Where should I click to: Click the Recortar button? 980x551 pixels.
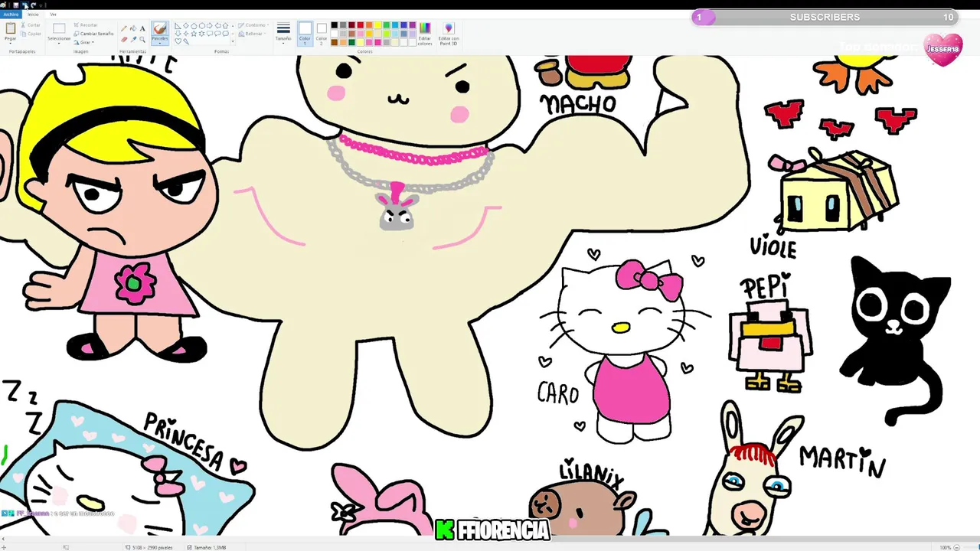click(86, 25)
